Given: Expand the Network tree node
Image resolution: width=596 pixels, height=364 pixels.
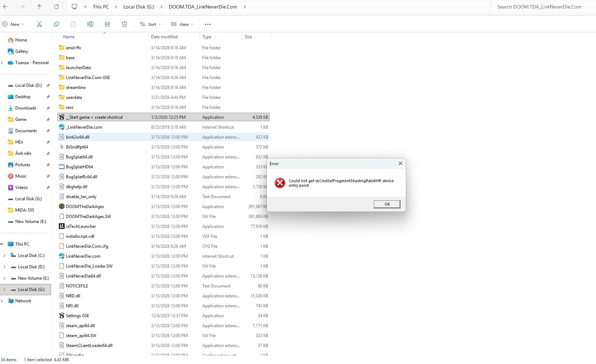Looking at the screenshot, I should coord(2,301).
